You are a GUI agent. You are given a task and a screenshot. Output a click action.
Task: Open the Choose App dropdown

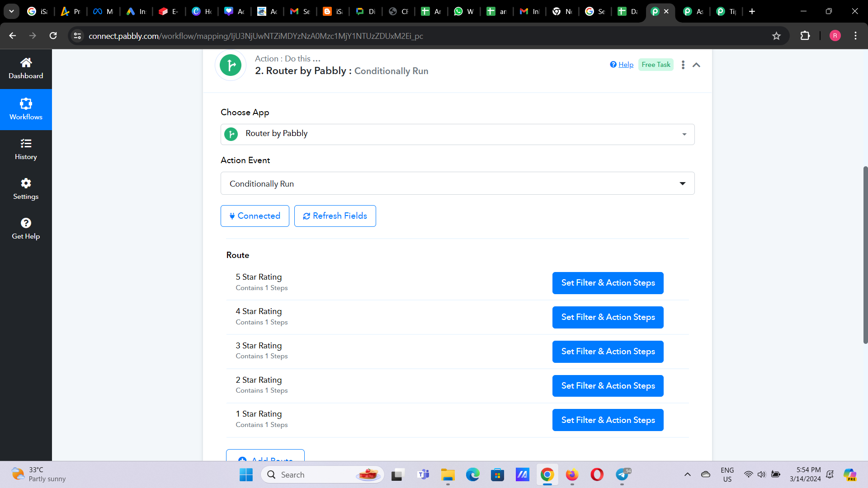coord(458,134)
